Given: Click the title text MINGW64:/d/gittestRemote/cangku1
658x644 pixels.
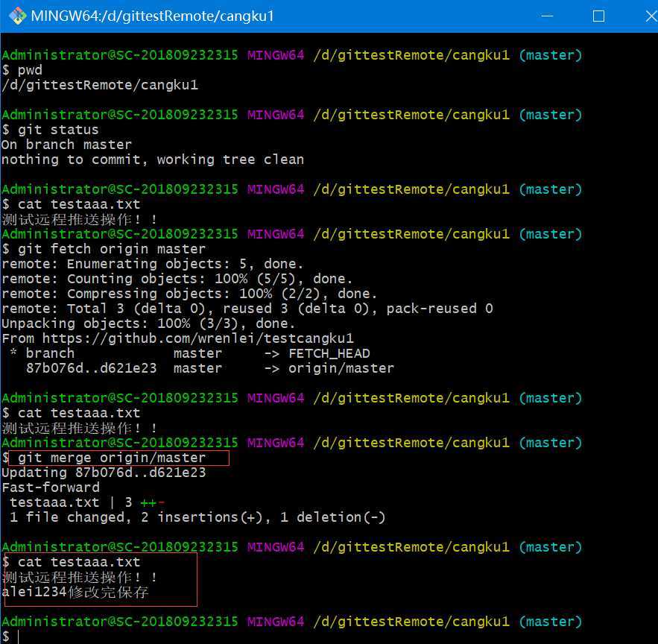Looking at the screenshot, I should point(152,16).
